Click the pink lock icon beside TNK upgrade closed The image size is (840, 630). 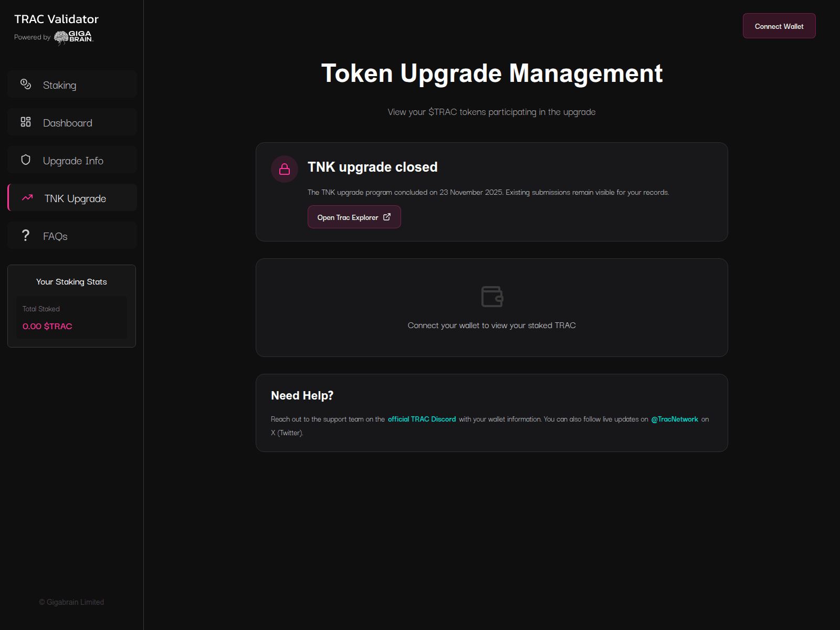(285, 169)
